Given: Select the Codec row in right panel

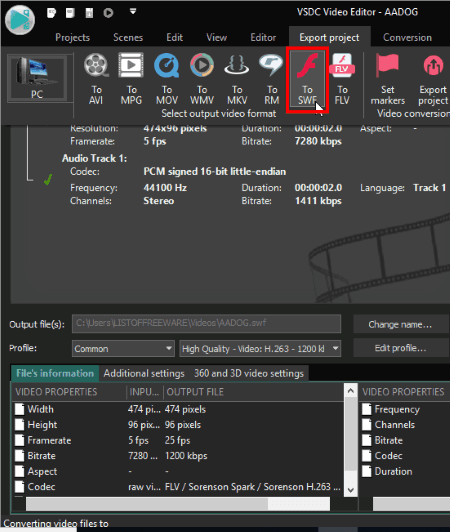Looking at the screenshot, I should [x=405, y=456].
